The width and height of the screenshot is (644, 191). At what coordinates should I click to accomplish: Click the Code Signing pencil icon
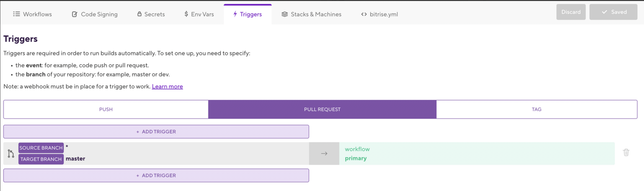point(75,14)
